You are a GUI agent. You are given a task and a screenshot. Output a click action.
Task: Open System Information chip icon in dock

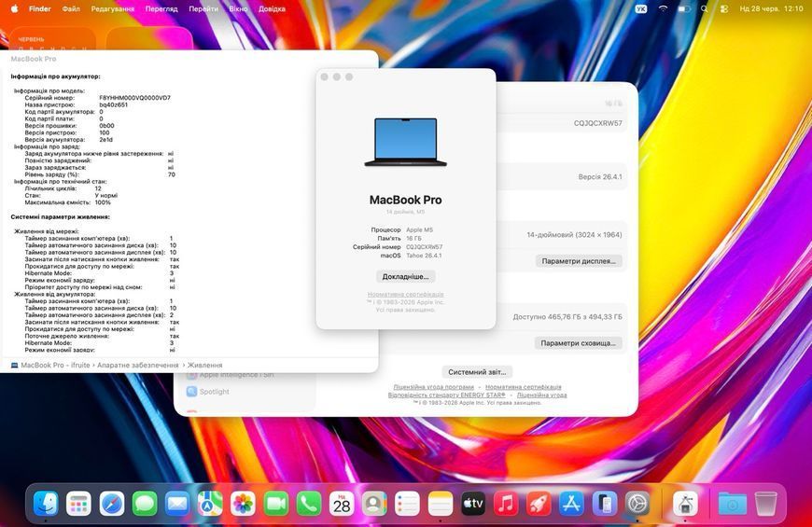pyautogui.click(x=685, y=503)
